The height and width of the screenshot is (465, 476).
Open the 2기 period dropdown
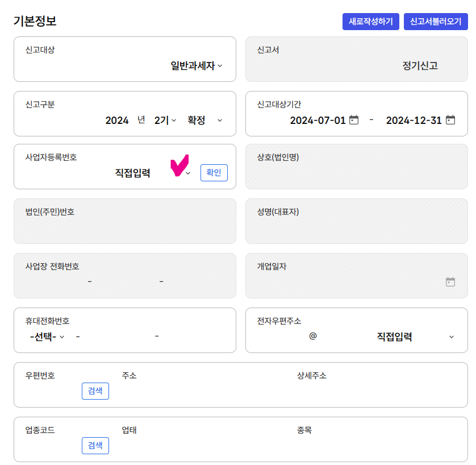pos(165,121)
